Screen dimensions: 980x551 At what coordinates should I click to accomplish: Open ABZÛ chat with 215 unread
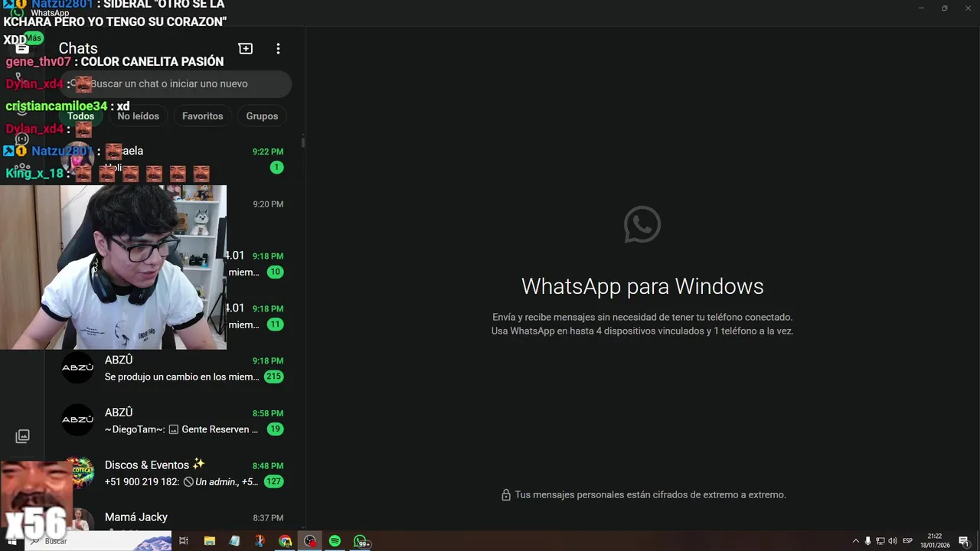coord(175,368)
